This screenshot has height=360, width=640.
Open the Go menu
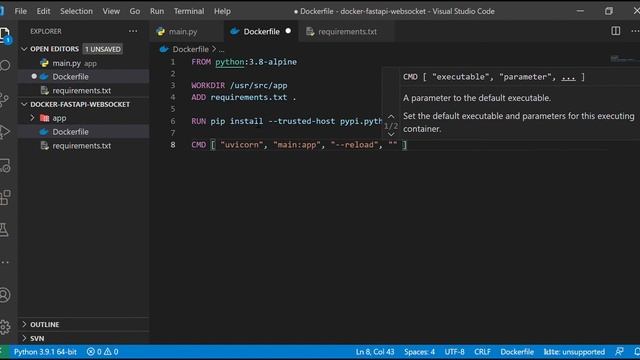[135, 11]
